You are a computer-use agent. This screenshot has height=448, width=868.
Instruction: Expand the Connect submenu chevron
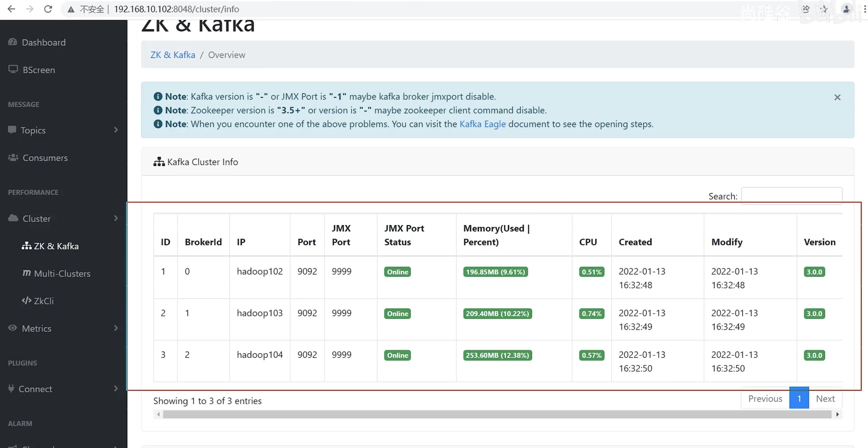116,388
